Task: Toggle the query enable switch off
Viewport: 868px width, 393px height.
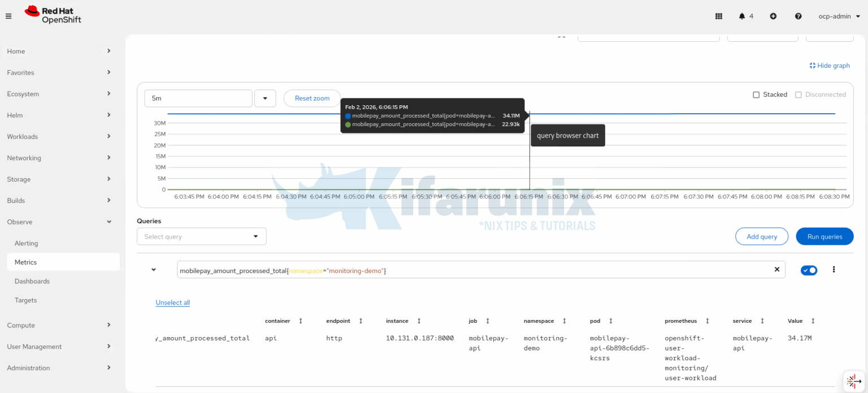Action: pyautogui.click(x=809, y=270)
